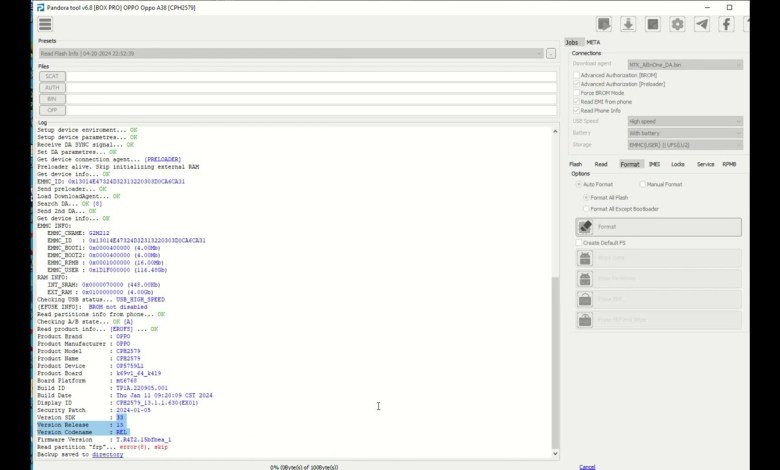Open settings via the gear icon
The image size is (780, 470).
[x=677, y=24]
